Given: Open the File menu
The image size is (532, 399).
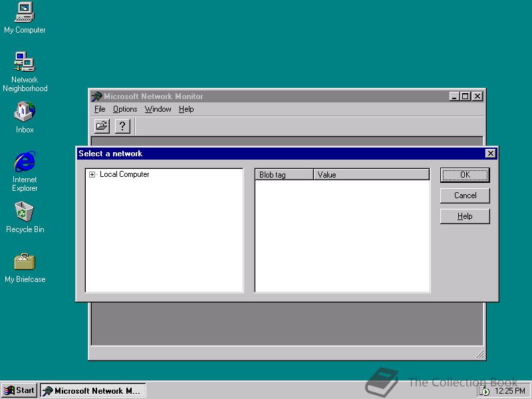Looking at the screenshot, I should coord(100,109).
